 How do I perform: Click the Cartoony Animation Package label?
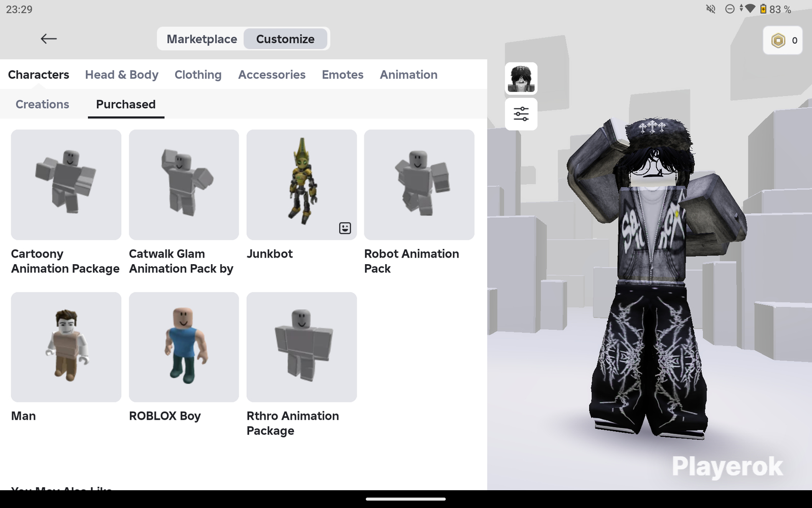(65, 261)
